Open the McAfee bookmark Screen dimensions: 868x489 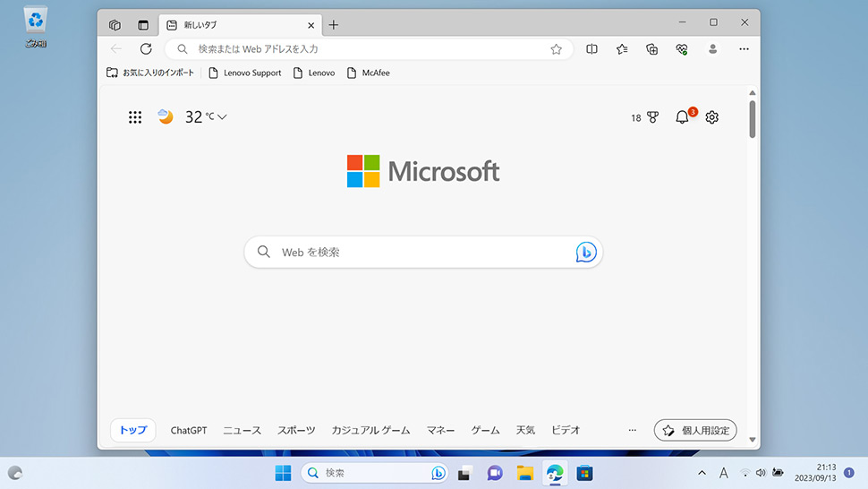pyautogui.click(x=368, y=73)
